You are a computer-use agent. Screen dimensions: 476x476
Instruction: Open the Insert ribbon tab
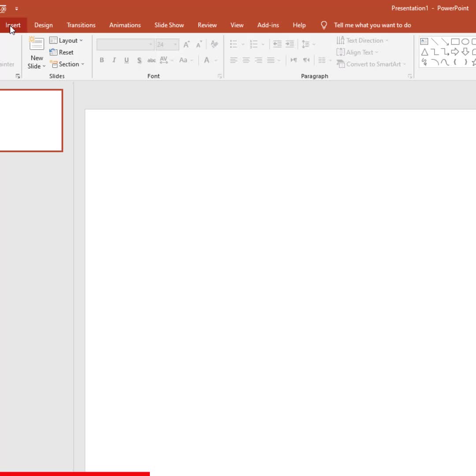[x=13, y=25]
